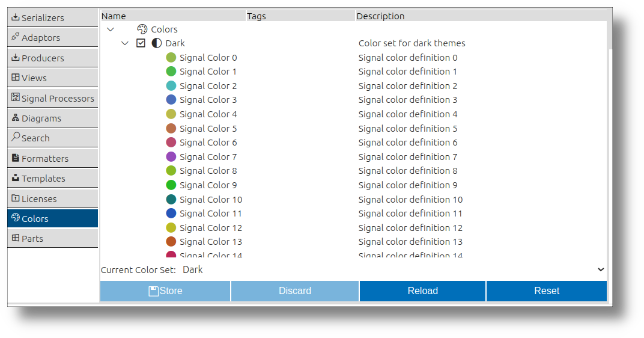Click the Signal Color 0 swatch

(x=171, y=58)
